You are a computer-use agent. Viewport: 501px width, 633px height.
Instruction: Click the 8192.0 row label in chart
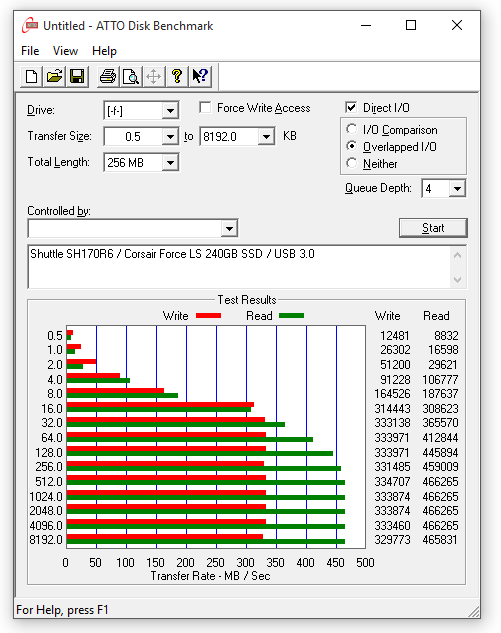tap(46, 540)
